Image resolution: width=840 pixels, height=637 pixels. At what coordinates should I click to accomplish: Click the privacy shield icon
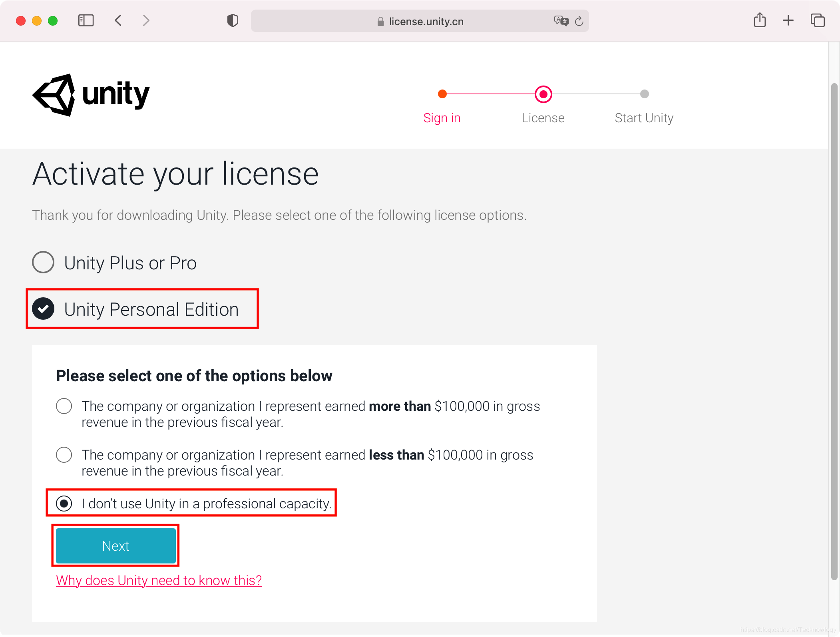click(232, 20)
